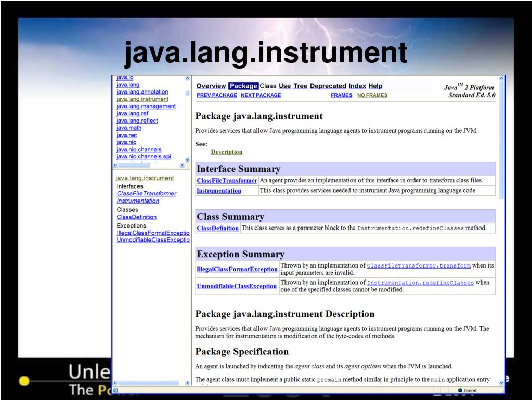532x400 pixels.
Task: Click the scroll-up arrow of the package list
Action: tap(187, 78)
